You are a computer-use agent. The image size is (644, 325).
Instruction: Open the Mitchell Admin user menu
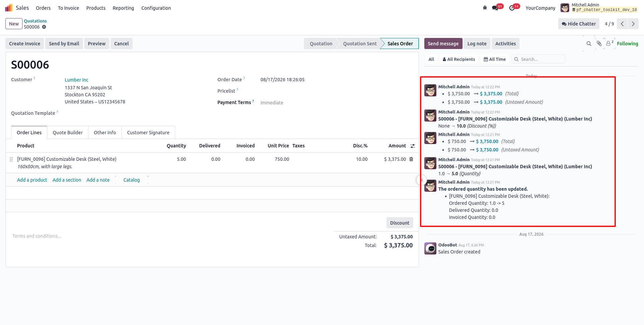pyautogui.click(x=599, y=7)
